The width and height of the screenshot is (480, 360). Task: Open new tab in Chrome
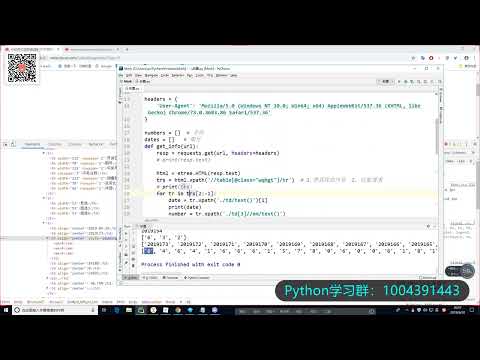click(127, 49)
